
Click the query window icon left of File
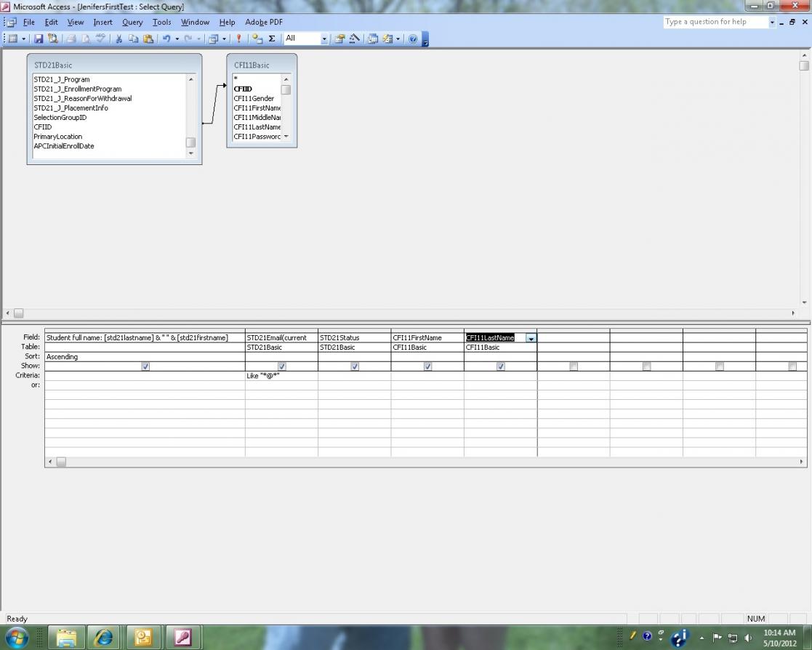(x=12, y=23)
